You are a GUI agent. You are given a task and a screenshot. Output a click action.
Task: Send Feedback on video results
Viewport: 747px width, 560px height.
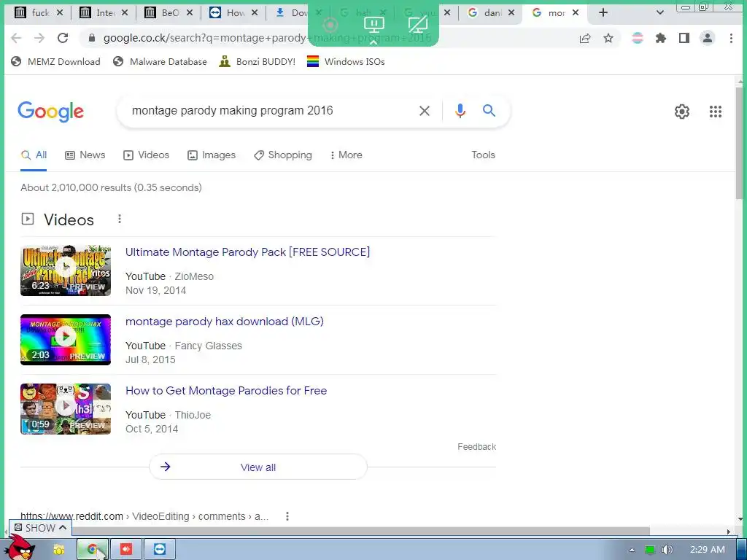point(476,447)
